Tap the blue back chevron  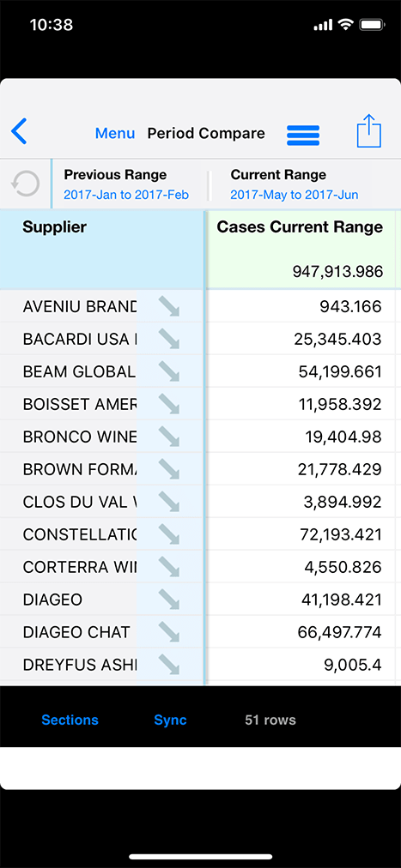[19, 132]
